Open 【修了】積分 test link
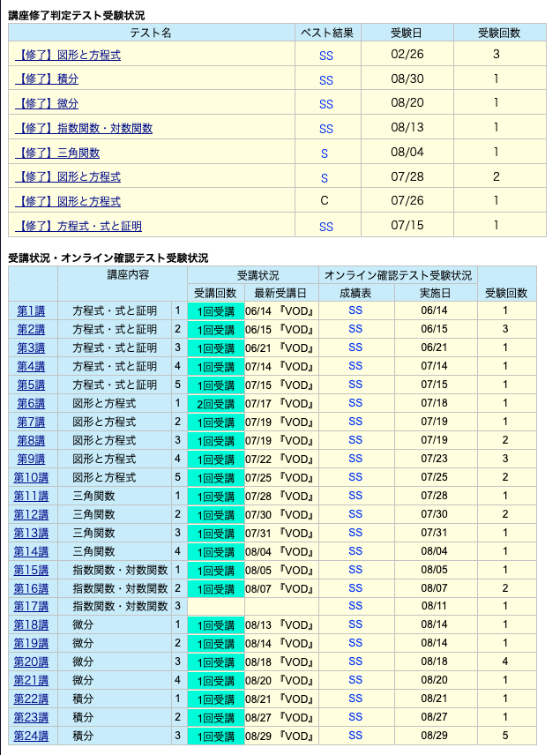The width and height of the screenshot is (560, 755). coord(47,79)
